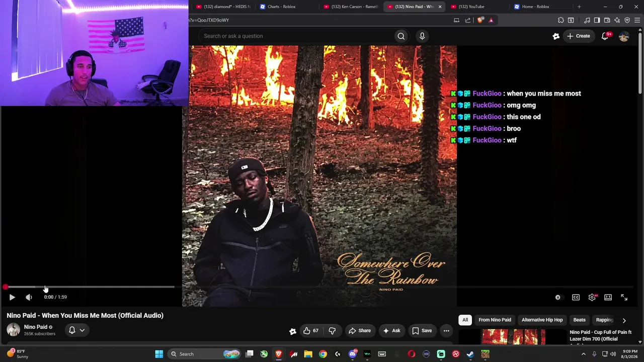Image resolution: width=644 pixels, height=362 pixels.
Task: Show more filter chips with right arrow
Action: point(624,320)
